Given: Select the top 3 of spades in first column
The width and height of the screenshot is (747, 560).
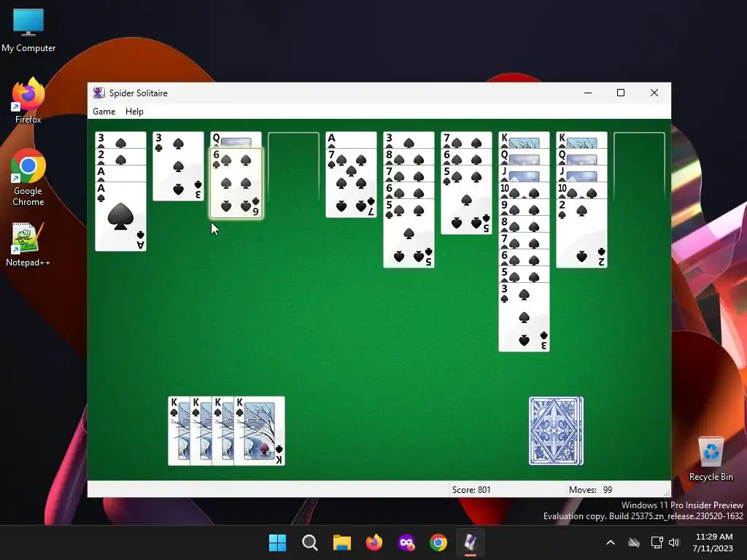Looking at the screenshot, I should [x=120, y=140].
